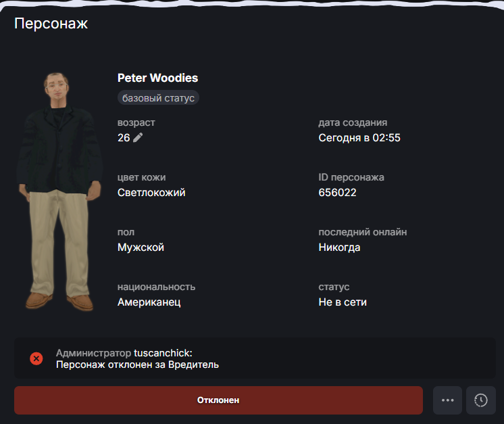Click the red X rejection icon
504x424 pixels.
(x=36, y=358)
